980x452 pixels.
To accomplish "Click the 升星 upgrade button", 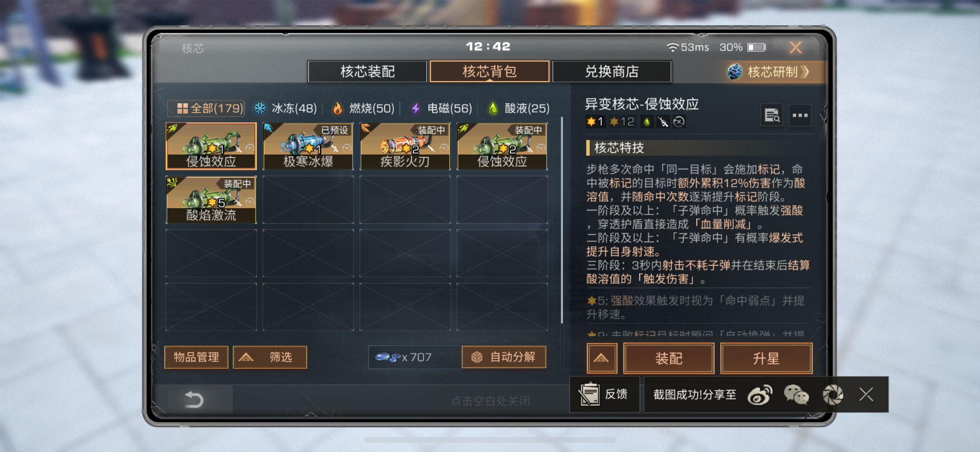I will click(x=766, y=358).
